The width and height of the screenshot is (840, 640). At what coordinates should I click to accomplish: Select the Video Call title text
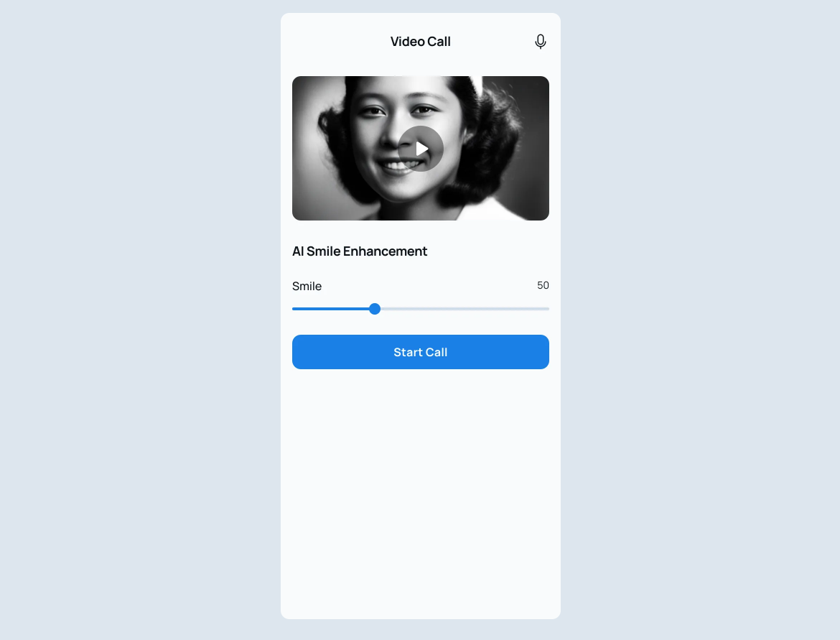click(421, 41)
